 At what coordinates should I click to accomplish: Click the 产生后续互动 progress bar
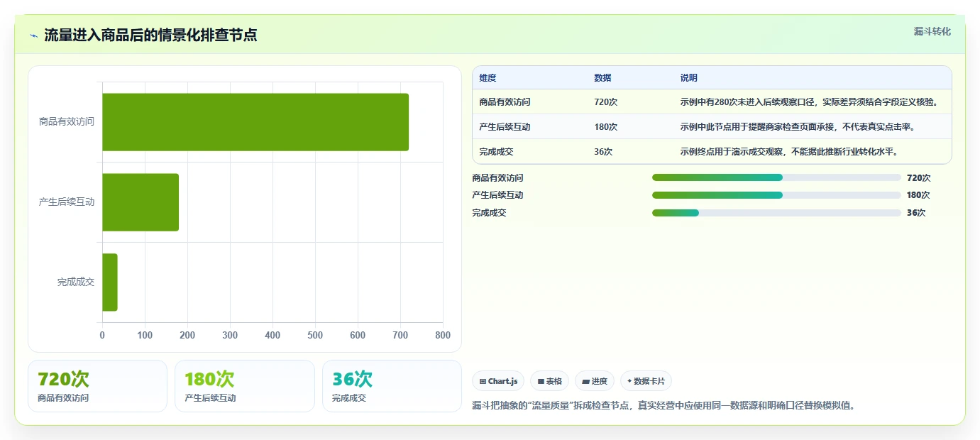tap(776, 195)
